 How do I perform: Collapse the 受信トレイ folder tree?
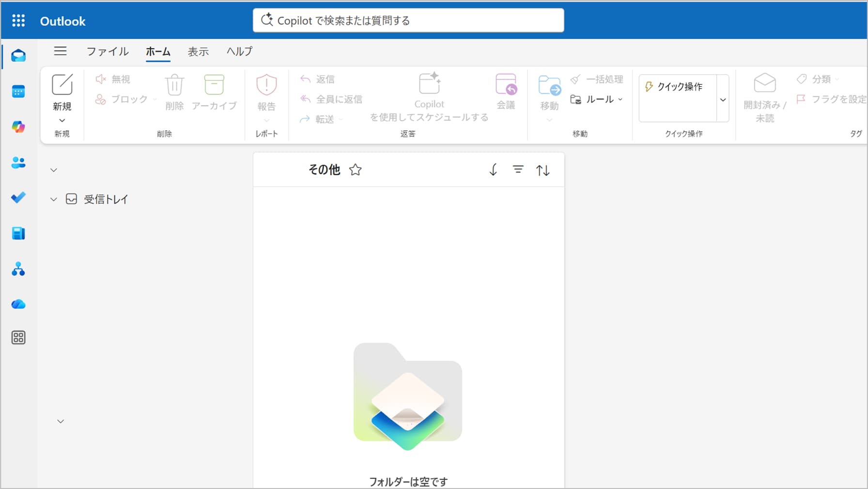tap(54, 199)
